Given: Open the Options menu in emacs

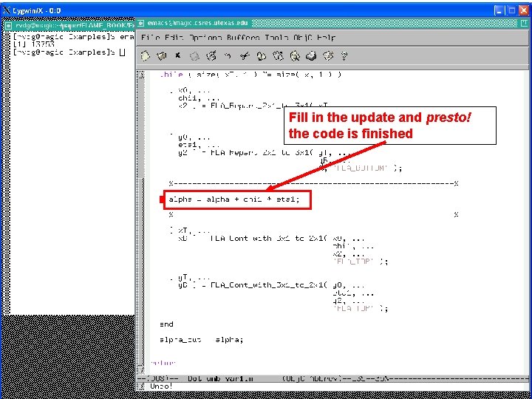Looking at the screenshot, I should point(205,38).
